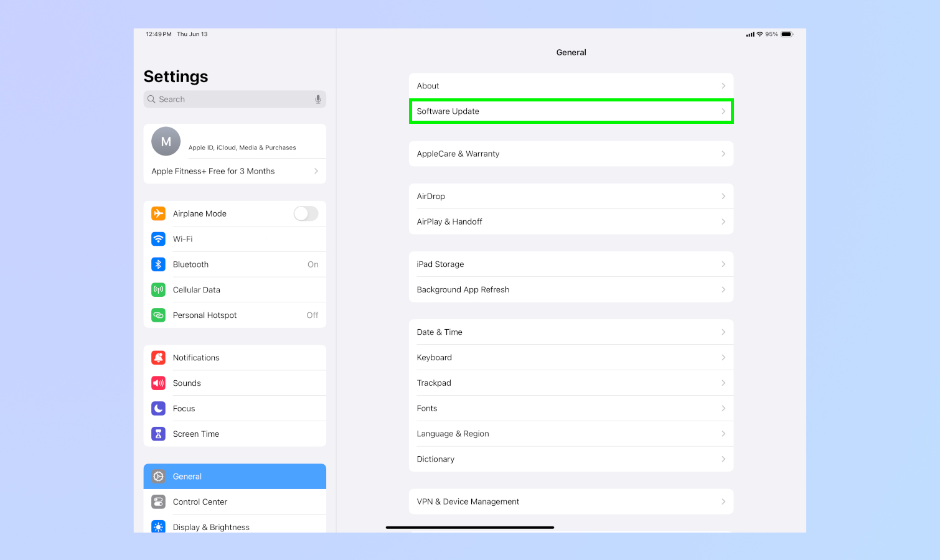The width and height of the screenshot is (940, 560).
Task: Select the Control Center icon
Action: click(x=158, y=502)
